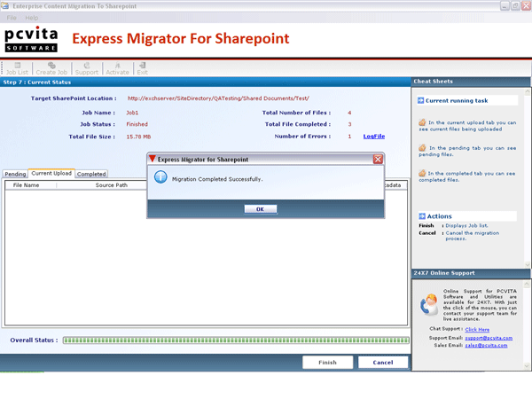532x399 pixels.
Task: Click the Chat Support 'Click Here' link
Action: click(477, 329)
